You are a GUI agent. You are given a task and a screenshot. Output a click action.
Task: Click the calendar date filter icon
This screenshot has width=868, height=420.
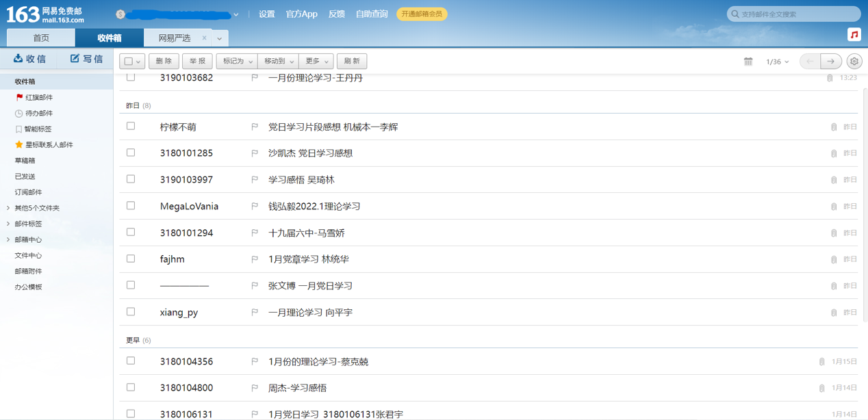tap(748, 62)
